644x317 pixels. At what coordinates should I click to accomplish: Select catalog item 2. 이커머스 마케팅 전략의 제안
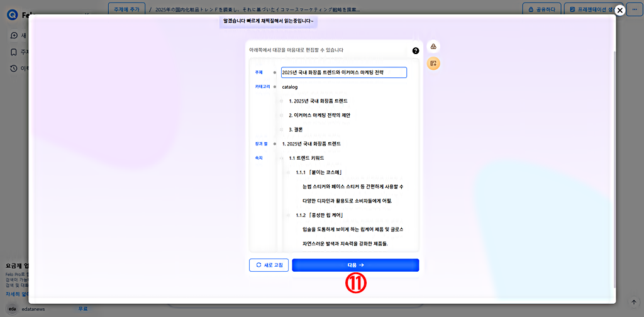(x=319, y=115)
